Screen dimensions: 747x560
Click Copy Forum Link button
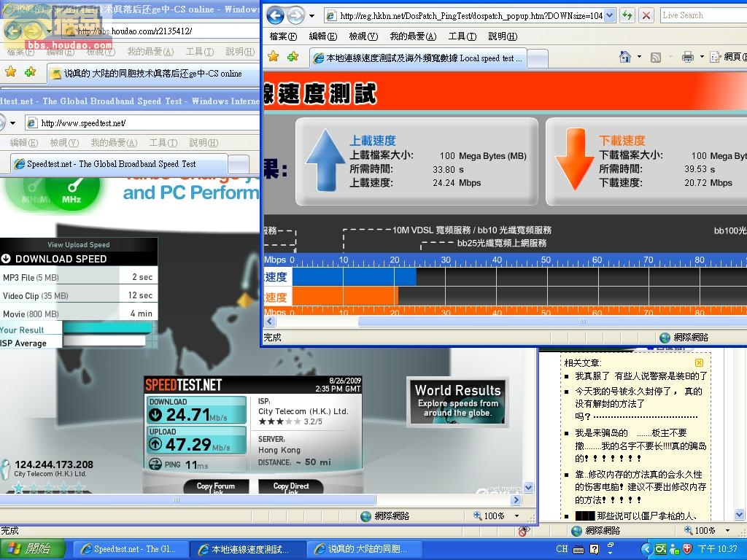click(216, 486)
